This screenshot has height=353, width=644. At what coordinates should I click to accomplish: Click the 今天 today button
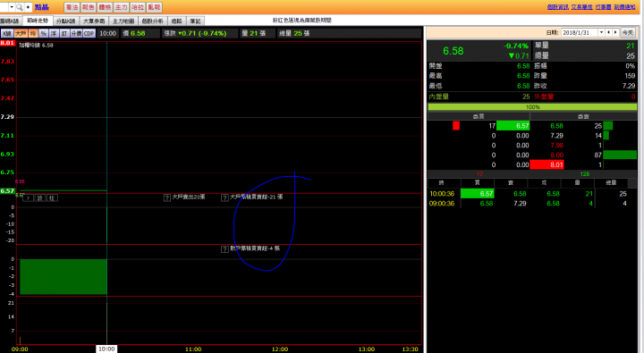627,32
